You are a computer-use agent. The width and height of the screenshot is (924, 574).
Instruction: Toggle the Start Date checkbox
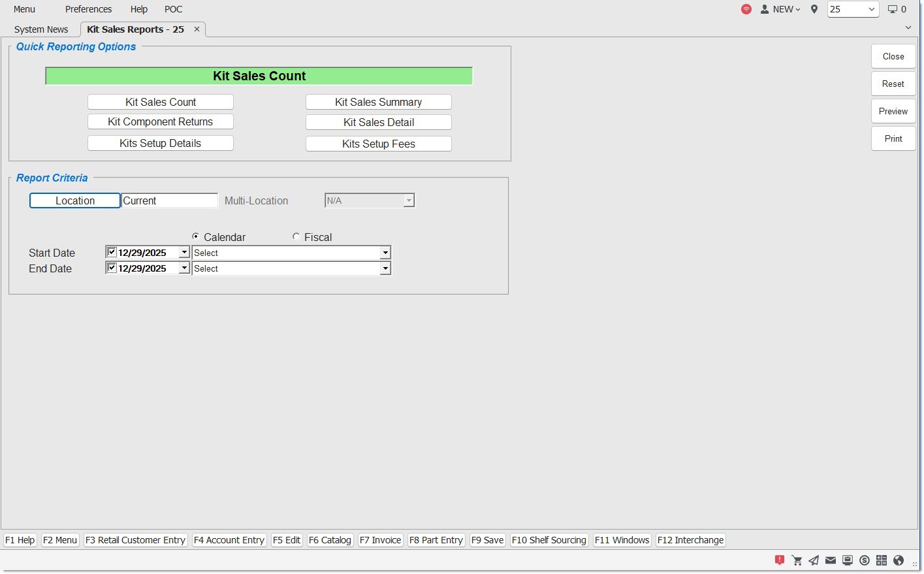(x=112, y=252)
